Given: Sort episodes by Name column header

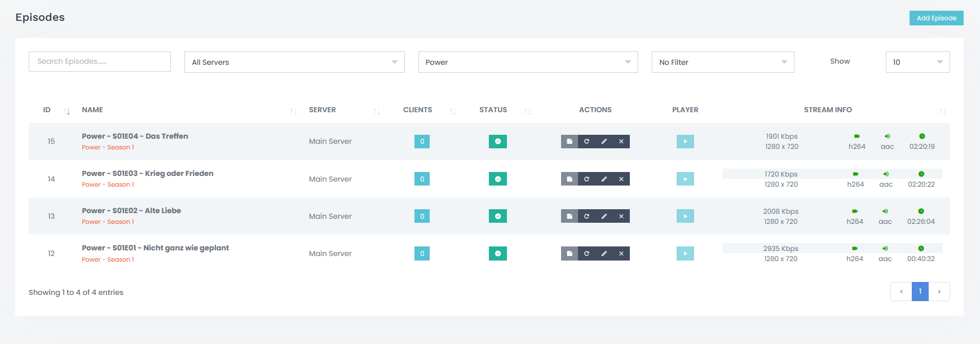Looking at the screenshot, I should (x=92, y=110).
